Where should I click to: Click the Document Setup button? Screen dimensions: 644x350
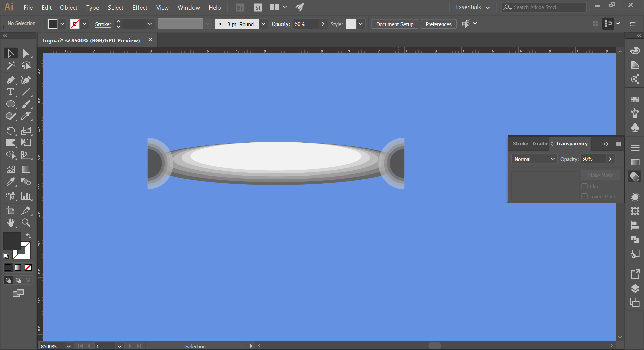pyautogui.click(x=395, y=24)
